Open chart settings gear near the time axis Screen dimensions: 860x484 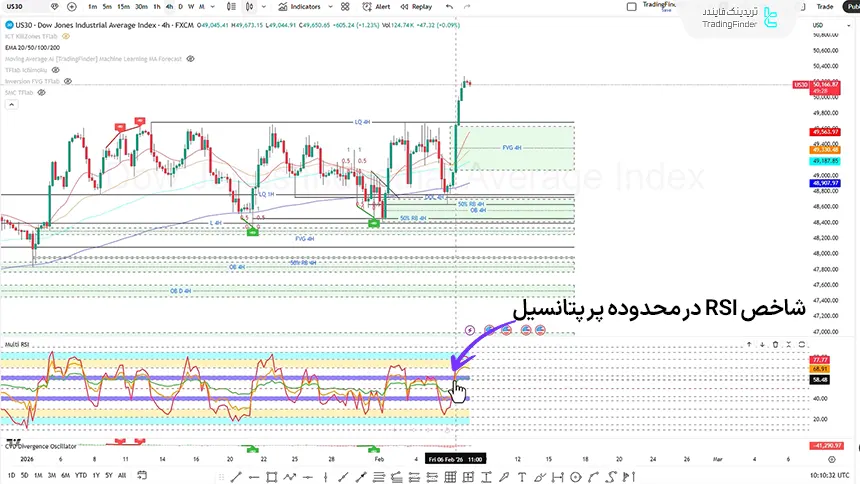832,459
